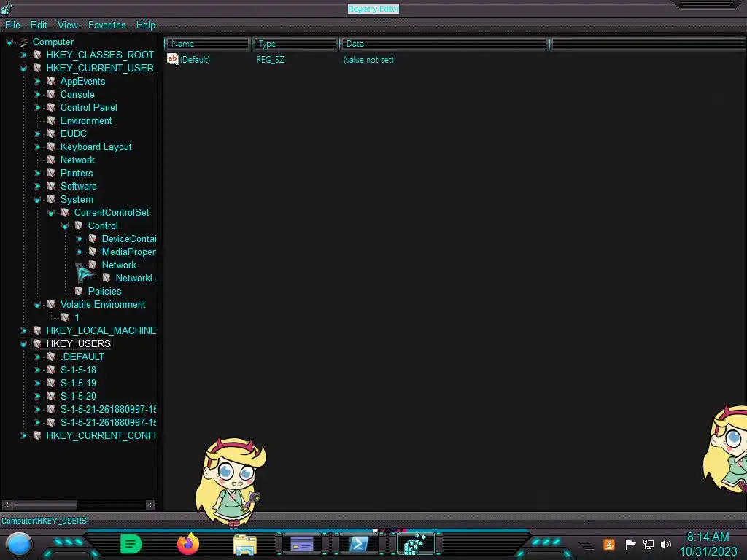Open the Action Center flag icon
This screenshot has height=560, width=747.
(631, 544)
